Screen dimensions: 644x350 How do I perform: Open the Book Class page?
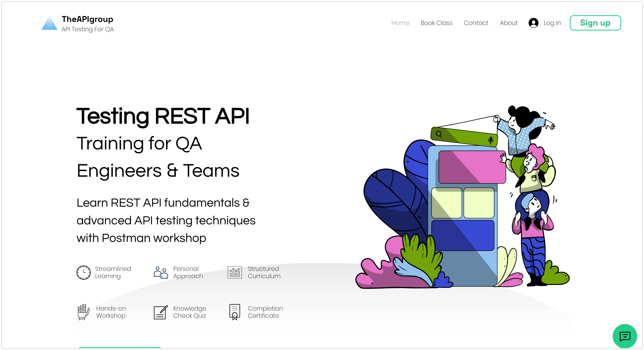(436, 23)
